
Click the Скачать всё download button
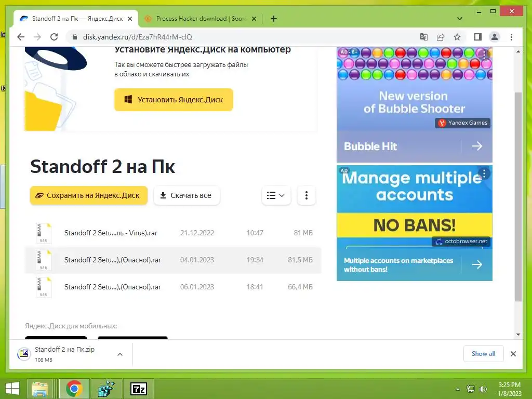click(x=187, y=195)
